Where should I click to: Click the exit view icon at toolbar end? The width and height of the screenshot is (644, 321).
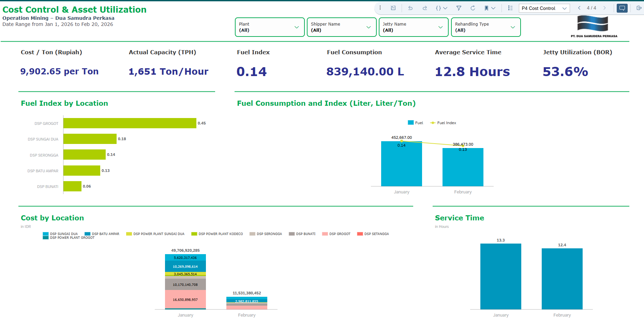639,8
